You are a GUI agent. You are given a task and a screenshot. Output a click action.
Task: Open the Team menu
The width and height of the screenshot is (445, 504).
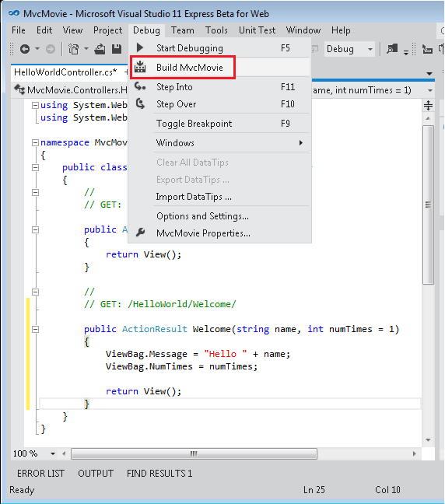182,30
